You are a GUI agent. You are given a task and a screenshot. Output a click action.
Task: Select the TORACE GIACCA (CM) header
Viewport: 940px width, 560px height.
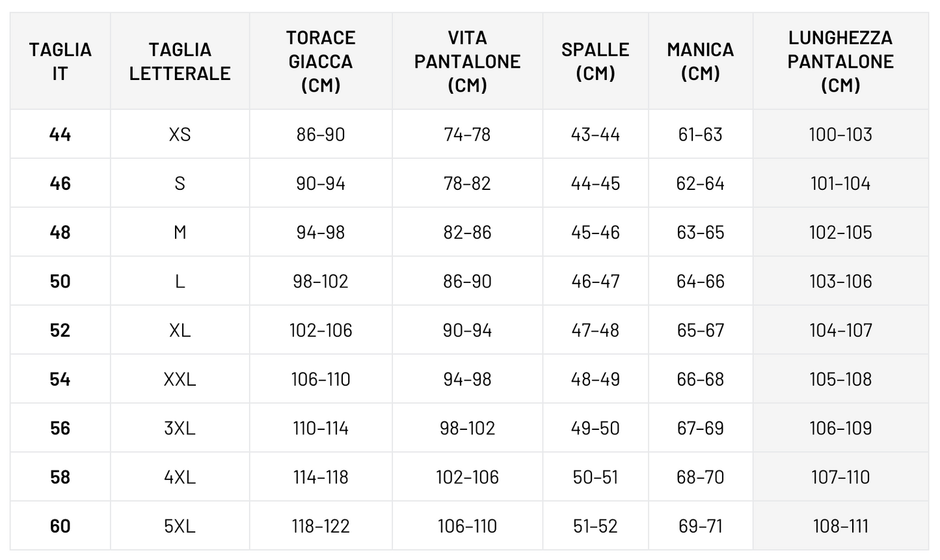point(321,61)
